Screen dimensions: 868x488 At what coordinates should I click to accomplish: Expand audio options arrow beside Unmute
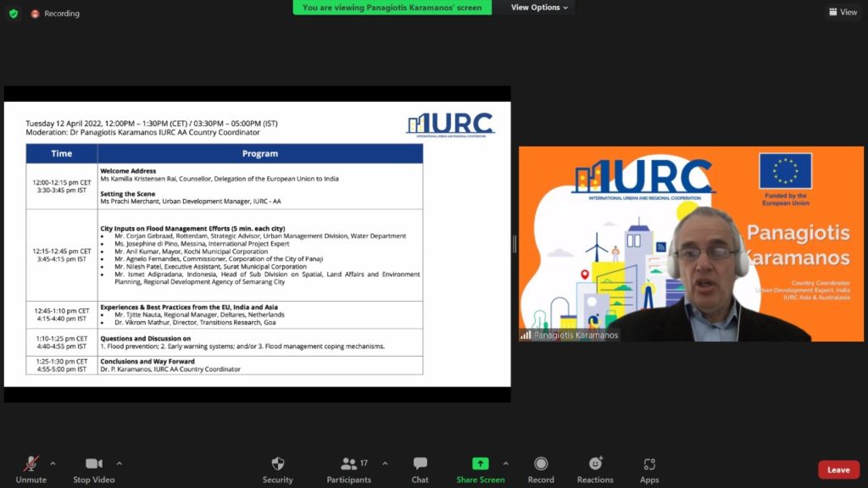pyautogui.click(x=53, y=463)
